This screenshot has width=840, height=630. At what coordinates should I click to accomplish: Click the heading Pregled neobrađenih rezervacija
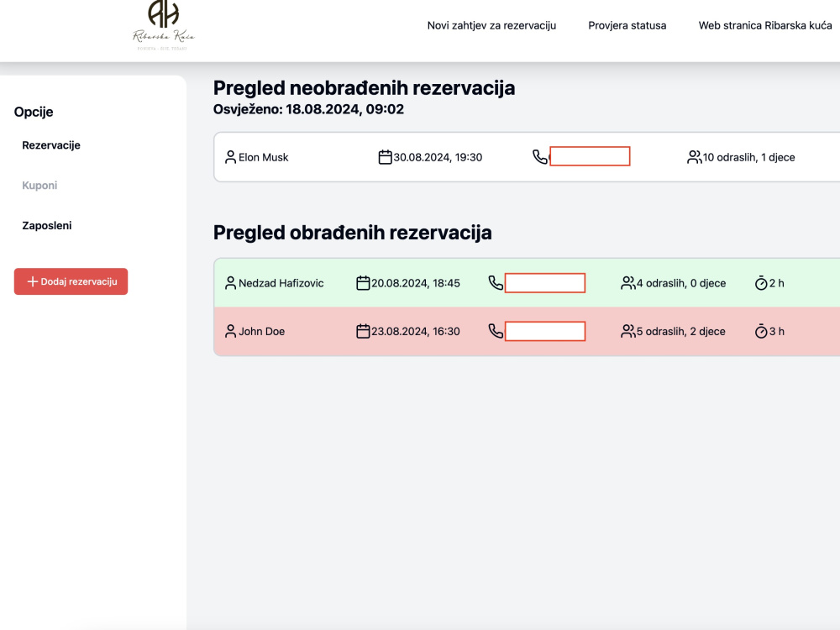click(x=364, y=88)
